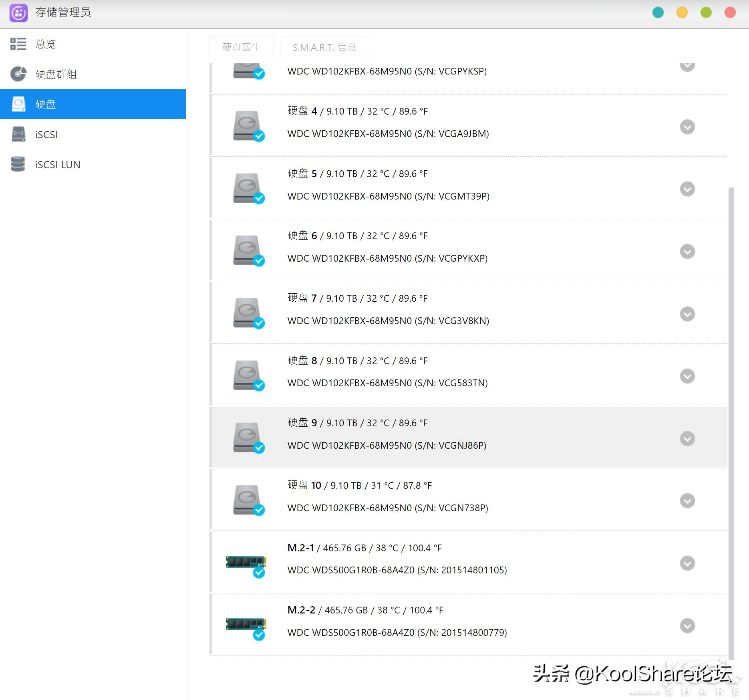The height and width of the screenshot is (700, 749).
Task: Expand the 硬盘 9 drive entry
Action: [687, 439]
